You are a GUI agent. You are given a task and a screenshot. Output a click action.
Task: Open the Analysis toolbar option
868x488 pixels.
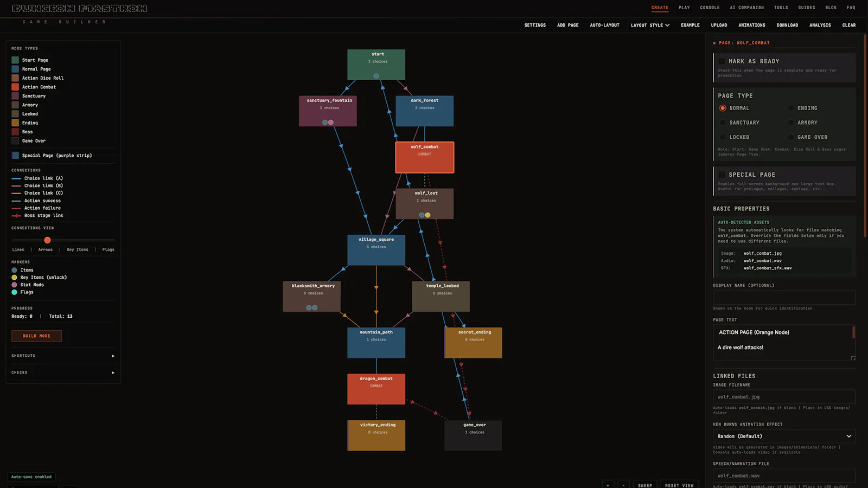tap(820, 25)
